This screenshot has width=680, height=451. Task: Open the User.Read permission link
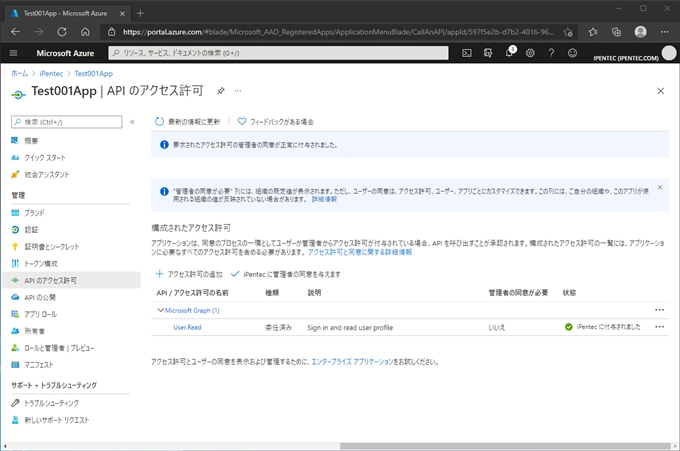coord(187,327)
